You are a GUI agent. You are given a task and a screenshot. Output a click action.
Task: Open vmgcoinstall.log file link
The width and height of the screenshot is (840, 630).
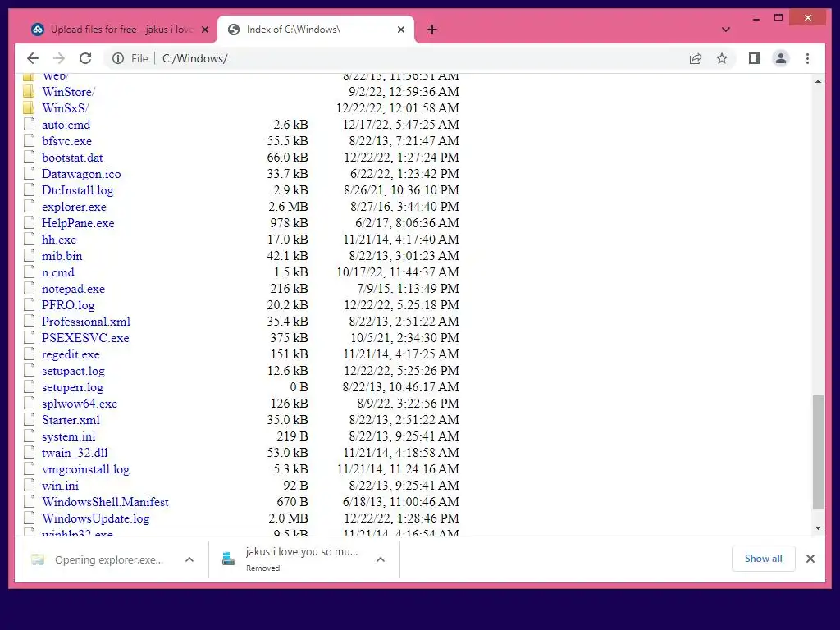tap(85, 469)
